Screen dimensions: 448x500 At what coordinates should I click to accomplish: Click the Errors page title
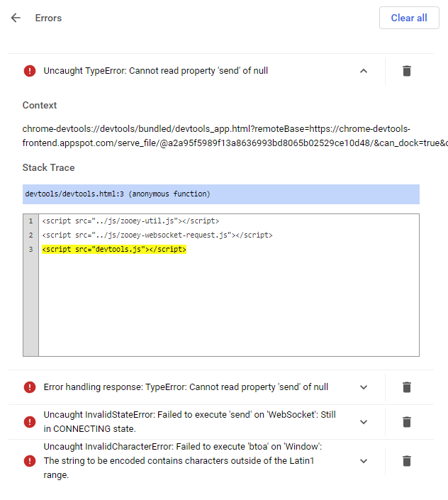(48, 18)
